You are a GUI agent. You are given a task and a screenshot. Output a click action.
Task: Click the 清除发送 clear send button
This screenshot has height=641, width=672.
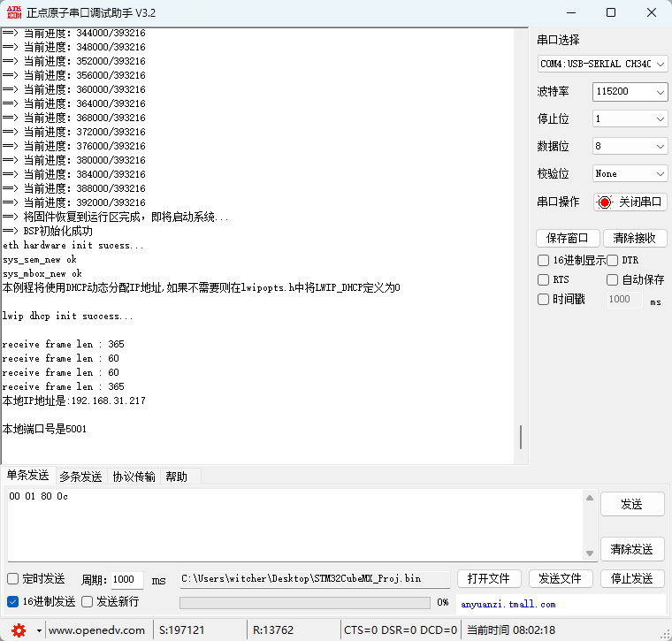coord(632,549)
